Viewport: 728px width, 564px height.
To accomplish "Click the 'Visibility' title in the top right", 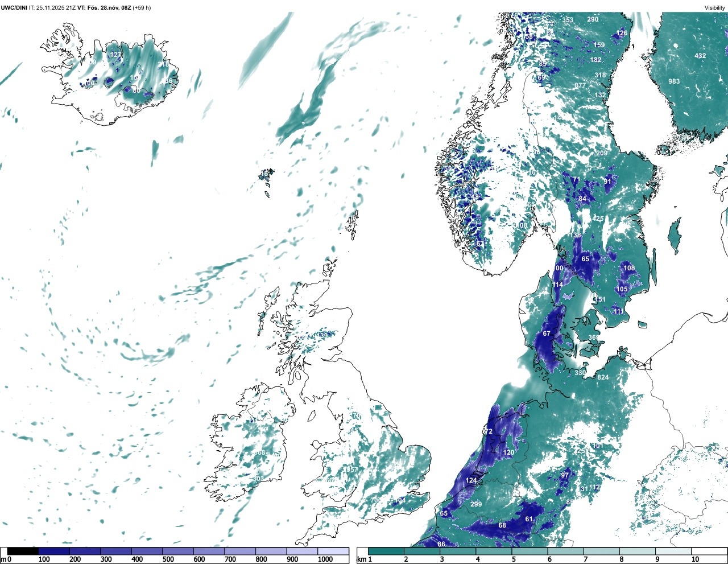I will [x=715, y=7].
